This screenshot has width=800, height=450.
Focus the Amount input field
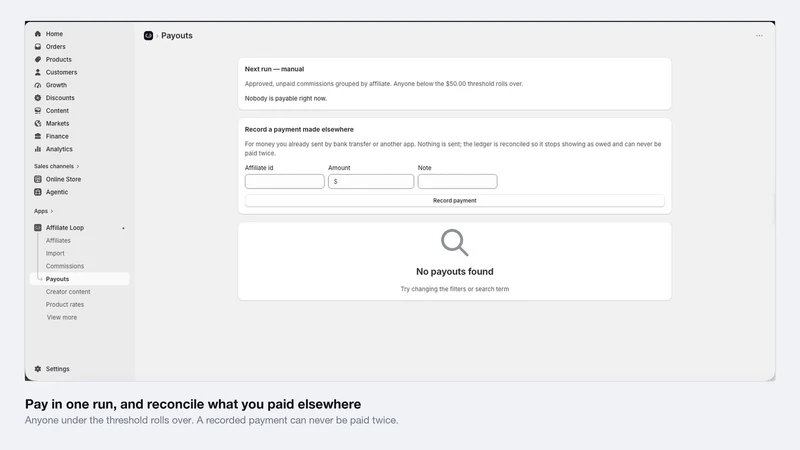(x=371, y=182)
